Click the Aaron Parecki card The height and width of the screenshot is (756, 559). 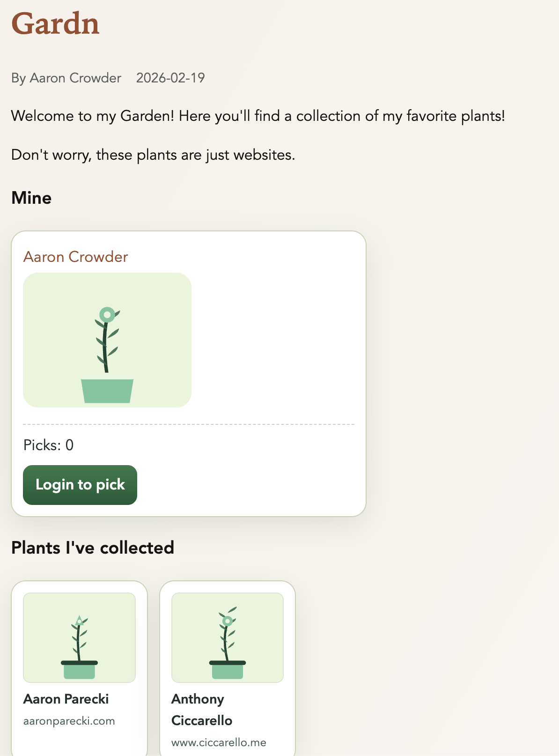tap(79, 665)
